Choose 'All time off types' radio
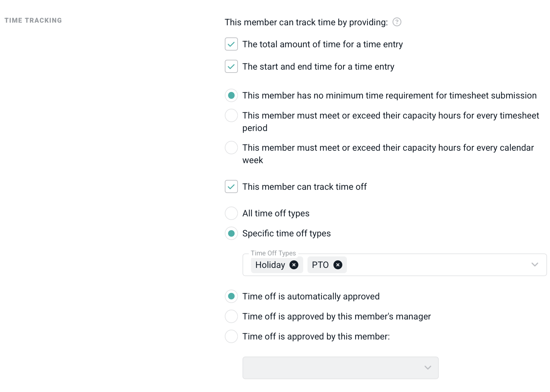The image size is (550, 392). [x=231, y=213]
